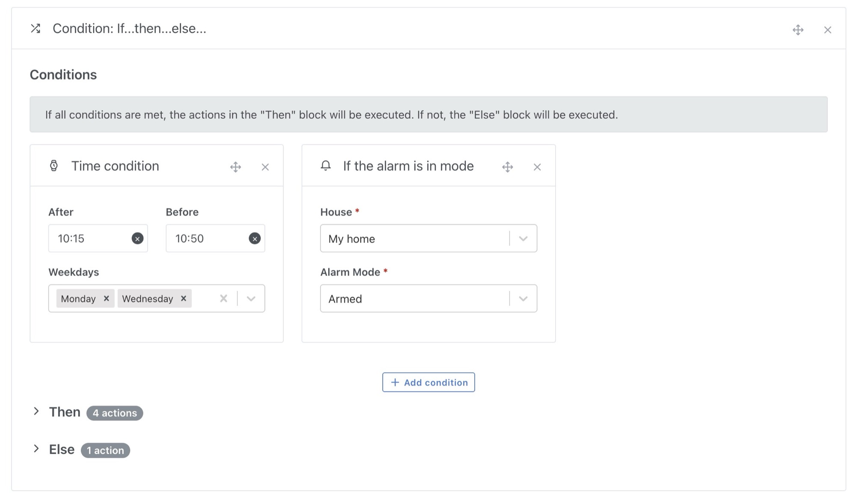The height and width of the screenshot is (504, 856).
Task: Expand the Weekdays dropdown selector
Action: tap(253, 298)
